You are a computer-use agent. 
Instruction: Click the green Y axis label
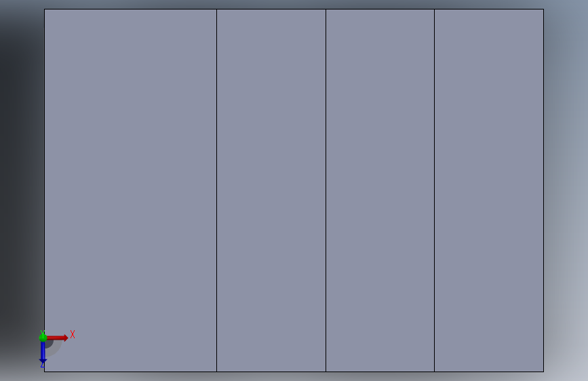click(x=42, y=332)
